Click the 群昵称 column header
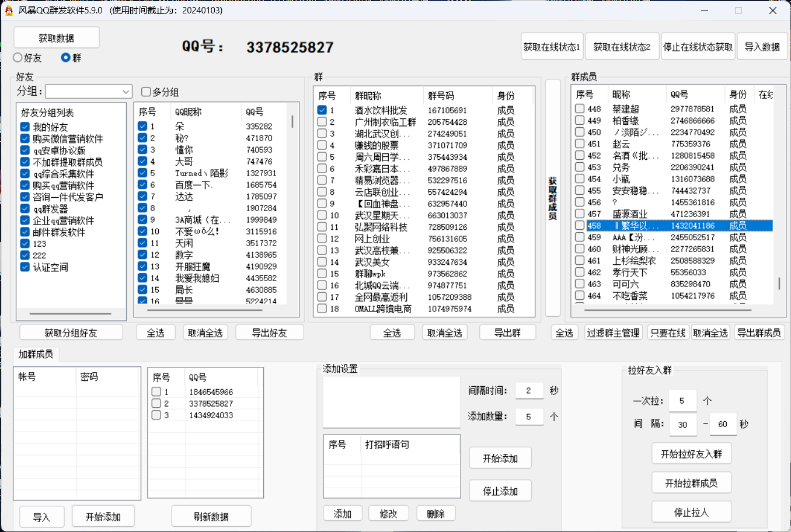This screenshot has width=791, height=532. (x=386, y=96)
